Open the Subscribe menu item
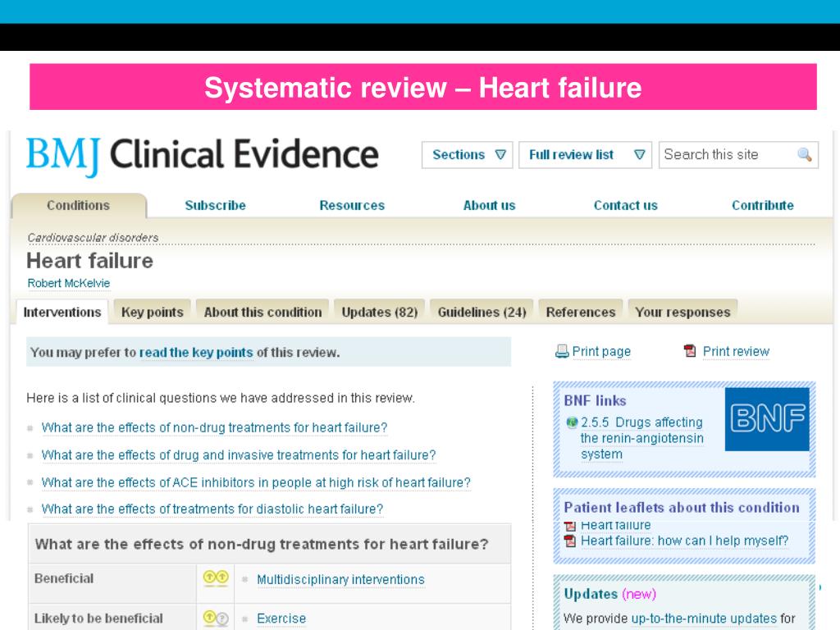The image size is (840, 630). tap(216, 205)
